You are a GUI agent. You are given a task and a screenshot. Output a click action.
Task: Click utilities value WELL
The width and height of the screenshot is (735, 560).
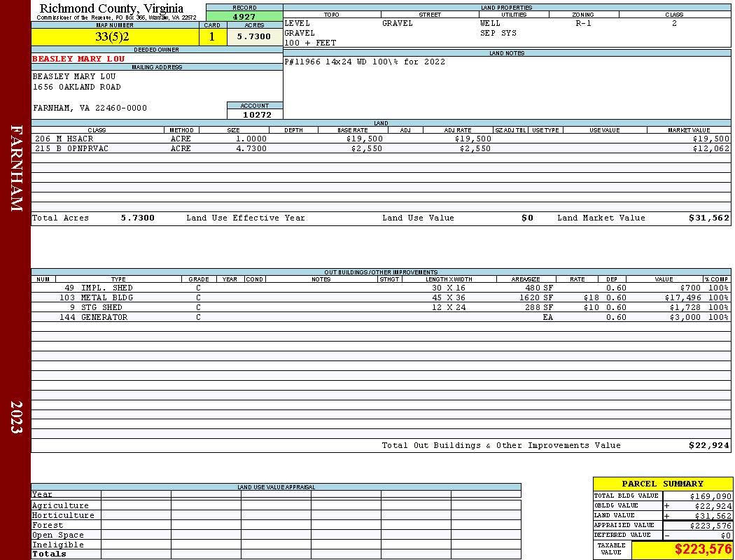490,23
